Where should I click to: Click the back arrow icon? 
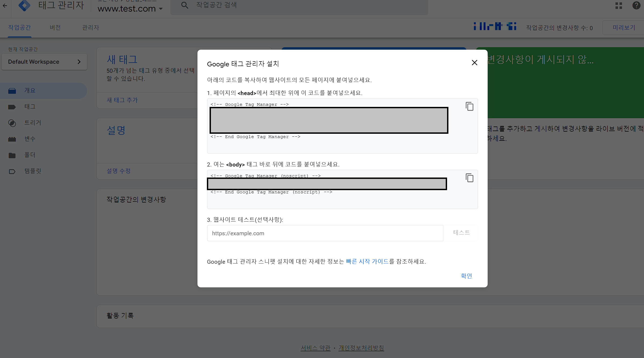click(x=5, y=5)
